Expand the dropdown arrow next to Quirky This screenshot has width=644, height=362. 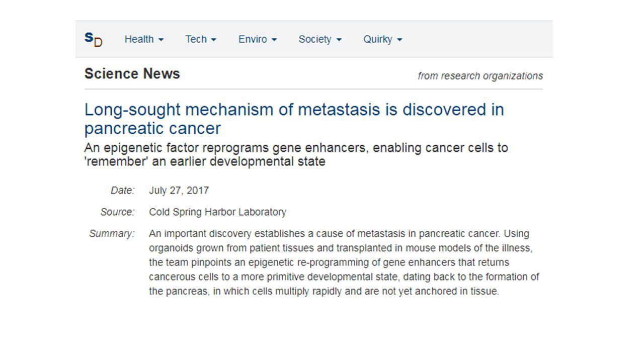click(399, 40)
